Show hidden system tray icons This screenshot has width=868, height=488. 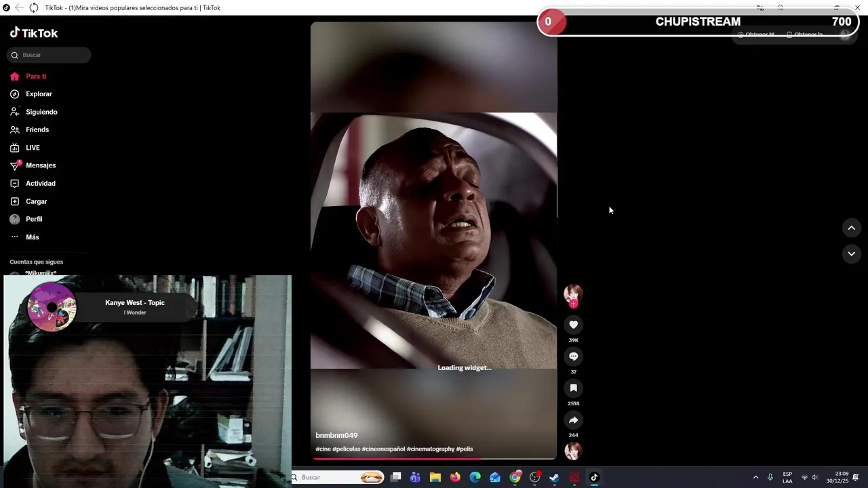pos(755,477)
